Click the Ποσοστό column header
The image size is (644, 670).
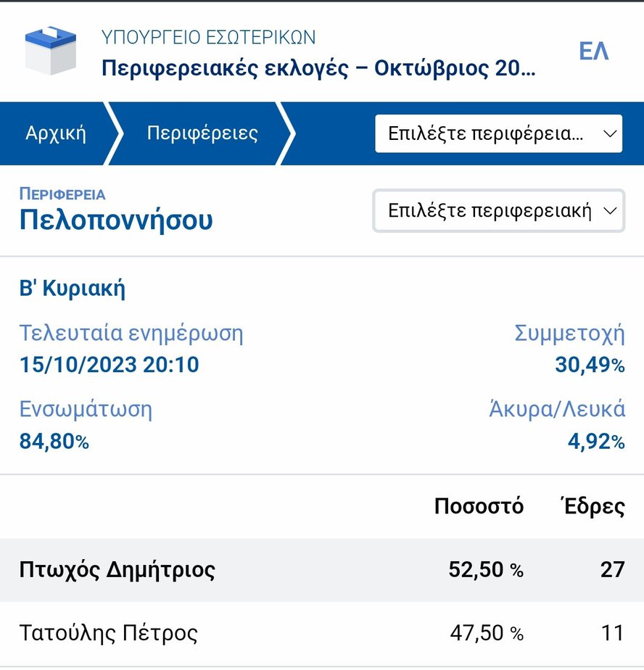pyautogui.click(x=479, y=506)
